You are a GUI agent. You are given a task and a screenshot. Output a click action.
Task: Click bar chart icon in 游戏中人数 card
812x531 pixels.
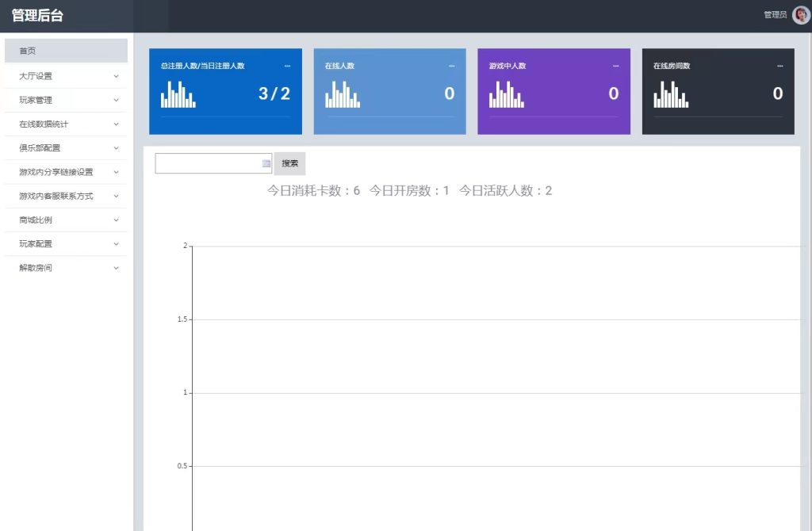(507, 94)
